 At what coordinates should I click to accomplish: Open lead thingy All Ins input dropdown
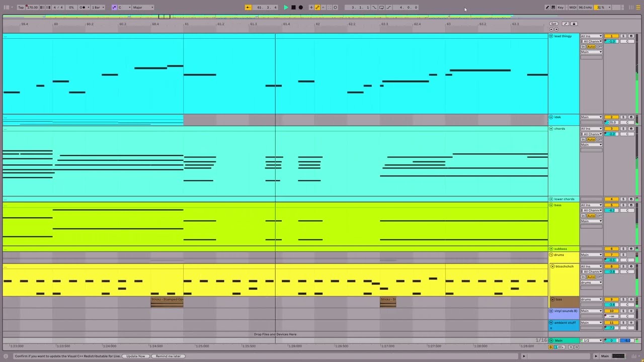click(591, 36)
